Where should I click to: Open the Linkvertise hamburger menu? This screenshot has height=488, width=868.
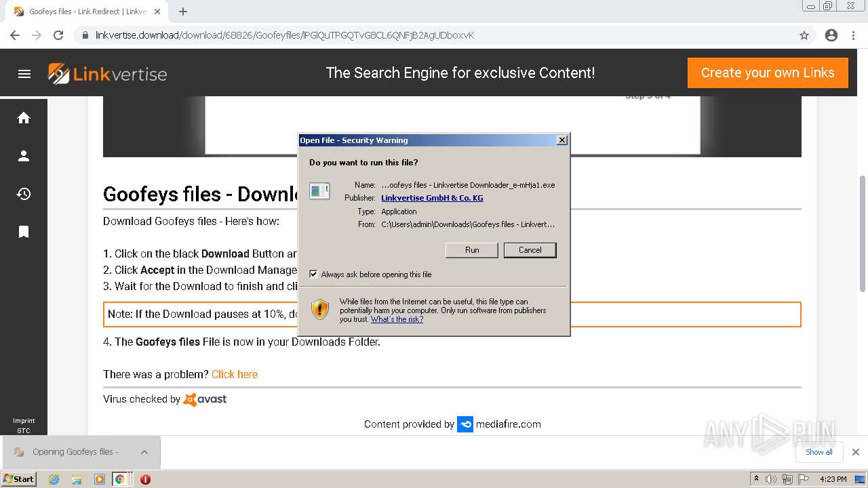(24, 74)
